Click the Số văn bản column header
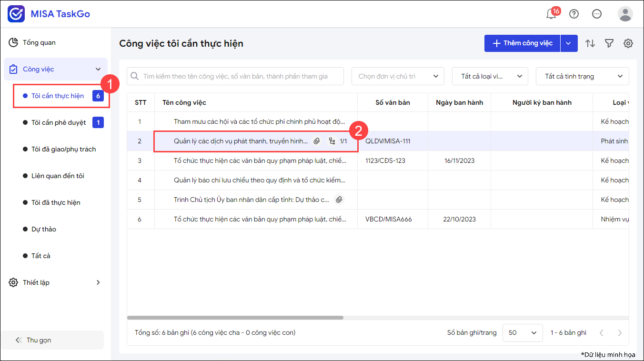Screen dimensions: 644x361 click(392, 102)
